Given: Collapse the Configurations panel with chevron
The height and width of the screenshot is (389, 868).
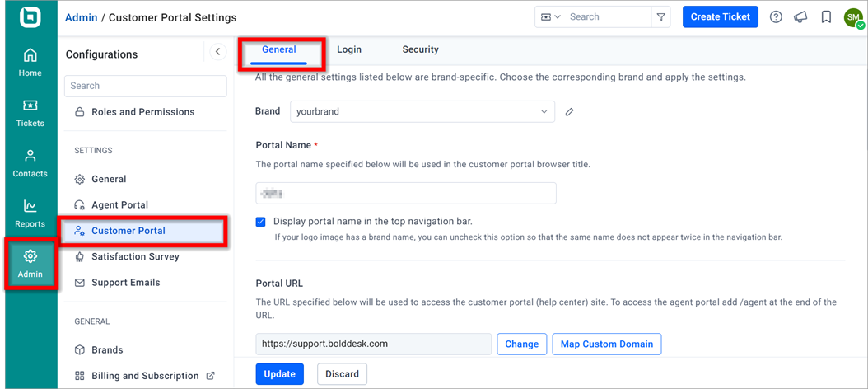Looking at the screenshot, I should click(217, 52).
